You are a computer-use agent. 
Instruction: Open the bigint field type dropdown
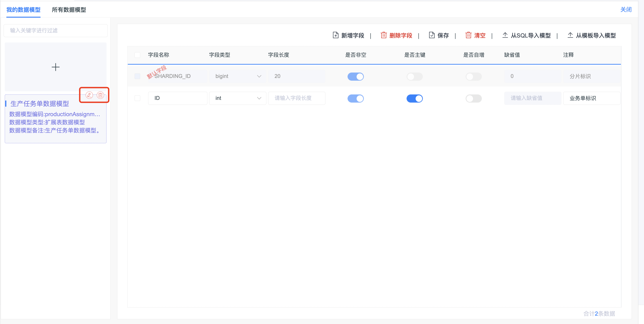tap(237, 76)
